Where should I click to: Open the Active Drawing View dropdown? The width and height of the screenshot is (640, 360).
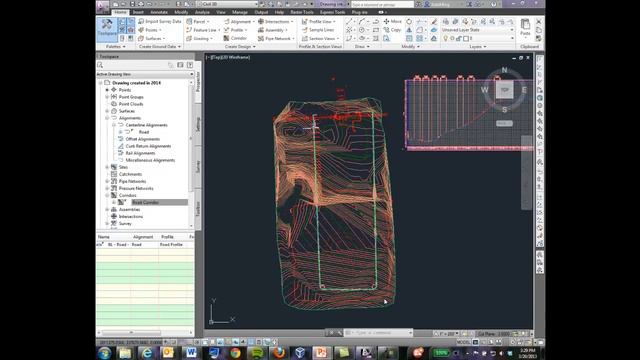pos(145,74)
